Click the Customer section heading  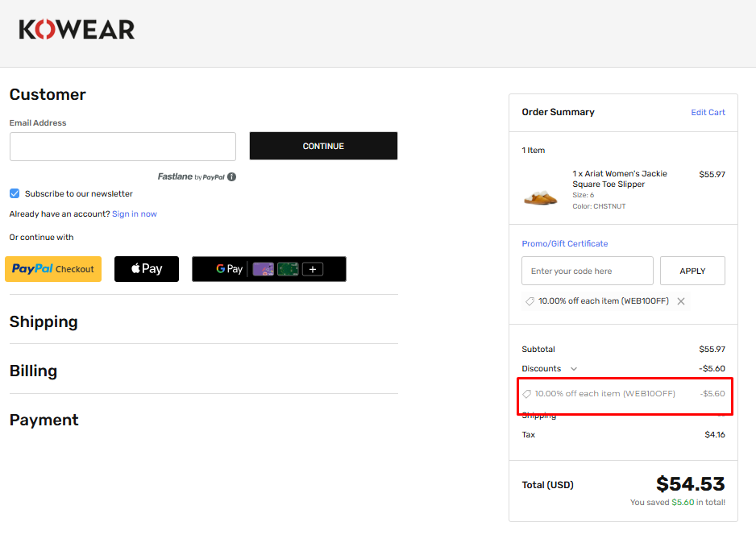tap(48, 94)
